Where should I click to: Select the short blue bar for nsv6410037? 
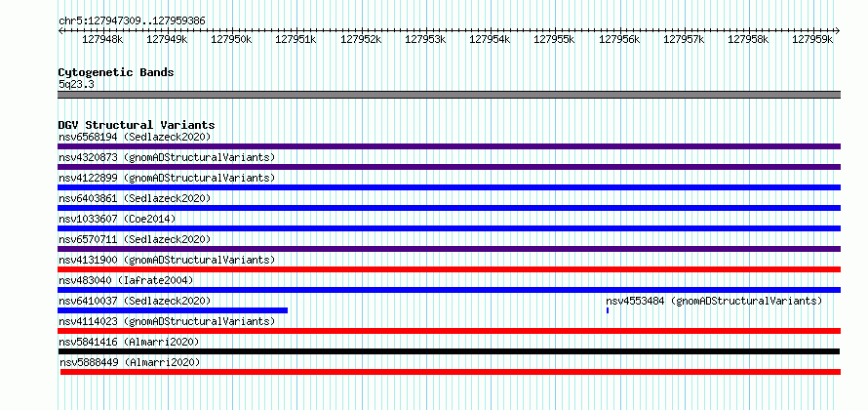point(173,310)
